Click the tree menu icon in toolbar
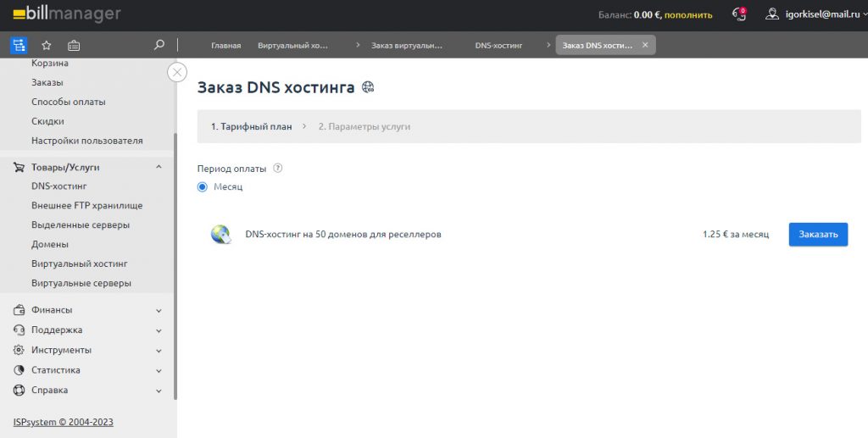Viewport: 868px width, 438px height. point(19,45)
